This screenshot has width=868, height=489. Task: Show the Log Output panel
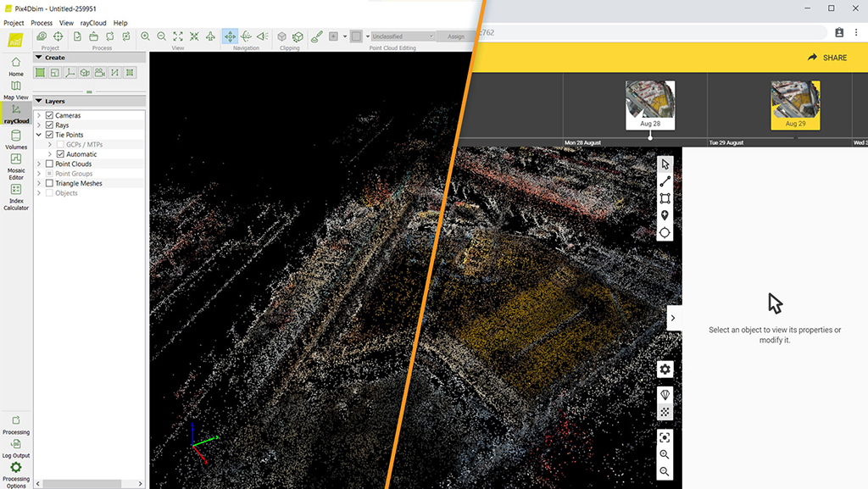pos(16,448)
